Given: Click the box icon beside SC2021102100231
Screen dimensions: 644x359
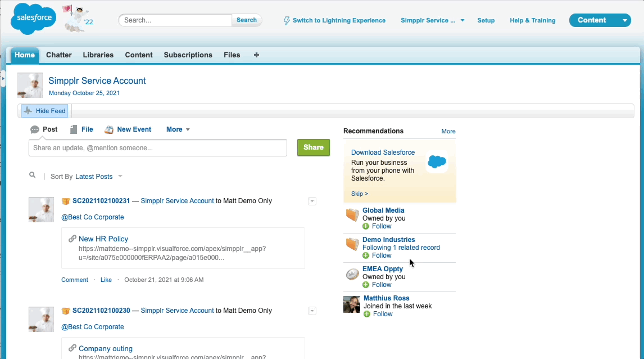Looking at the screenshot, I should click(66, 201).
